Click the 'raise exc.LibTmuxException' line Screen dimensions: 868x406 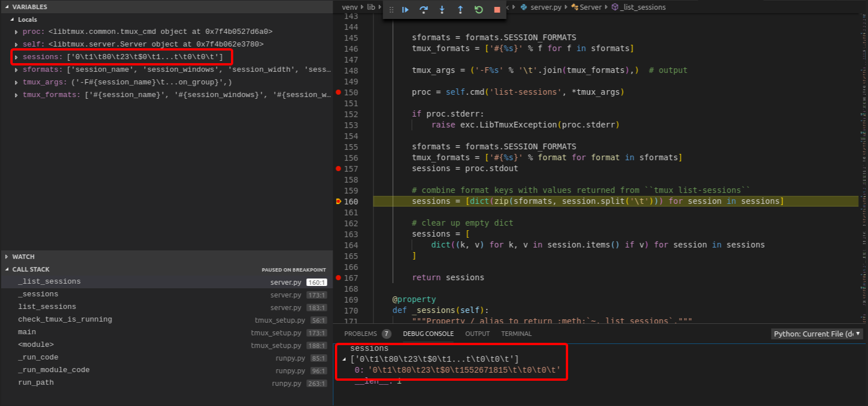tap(526, 125)
